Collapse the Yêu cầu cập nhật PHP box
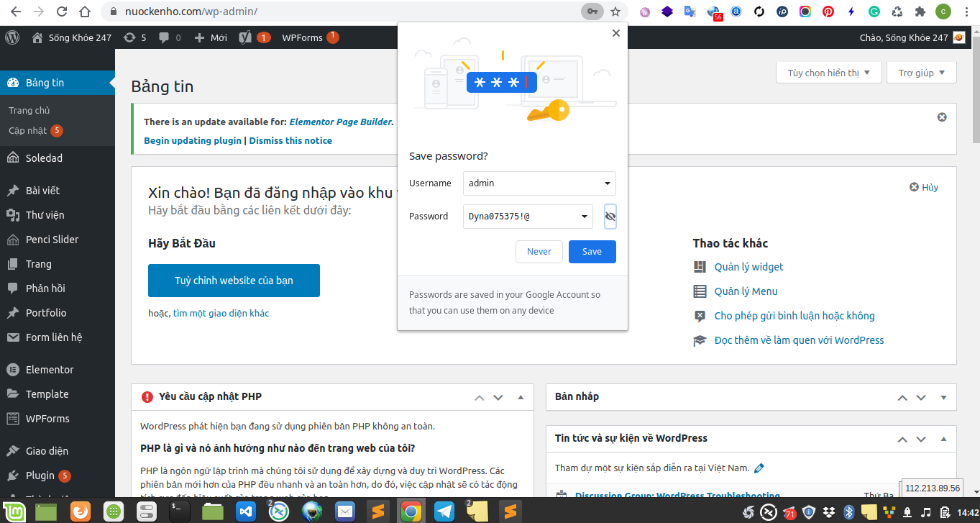980x523 pixels. click(x=521, y=397)
